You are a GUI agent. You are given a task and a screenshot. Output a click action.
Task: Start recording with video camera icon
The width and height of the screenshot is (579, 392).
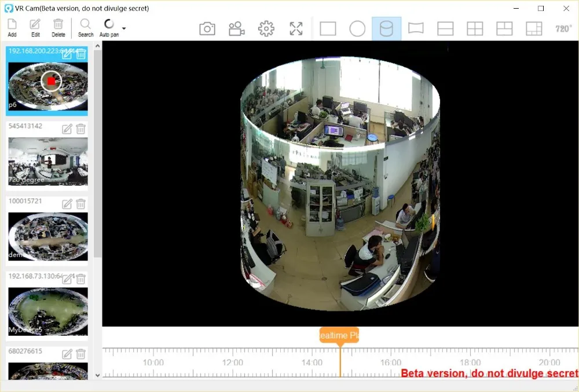pyautogui.click(x=237, y=28)
